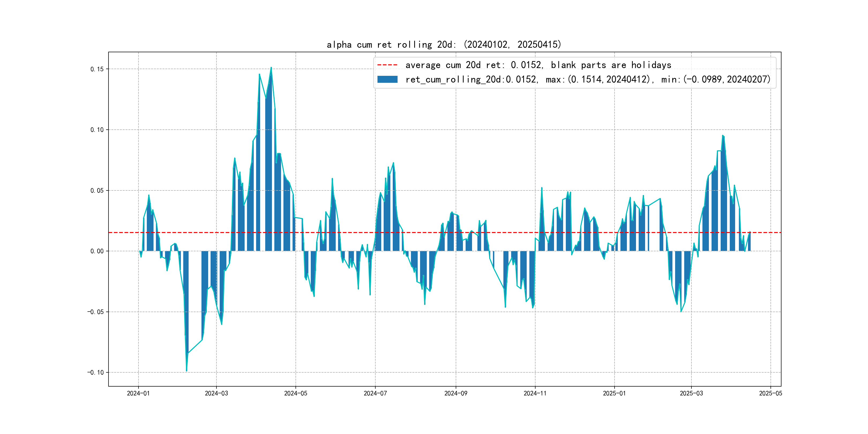Click the 2024-05 x-axis tick label
Image resolution: width=868 pixels, height=434 pixels.
[295, 393]
